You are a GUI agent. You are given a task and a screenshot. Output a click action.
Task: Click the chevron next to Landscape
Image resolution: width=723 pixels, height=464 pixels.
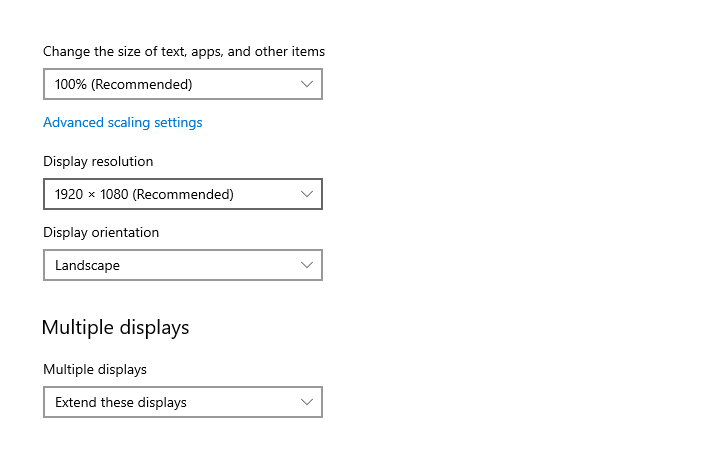[x=307, y=265]
